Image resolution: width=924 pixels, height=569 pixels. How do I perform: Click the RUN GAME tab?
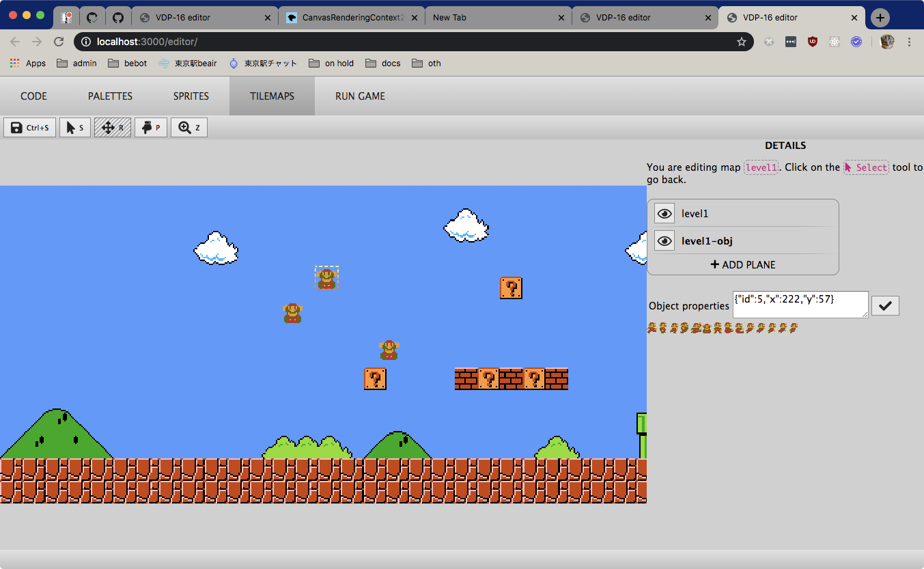pyautogui.click(x=360, y=96)
